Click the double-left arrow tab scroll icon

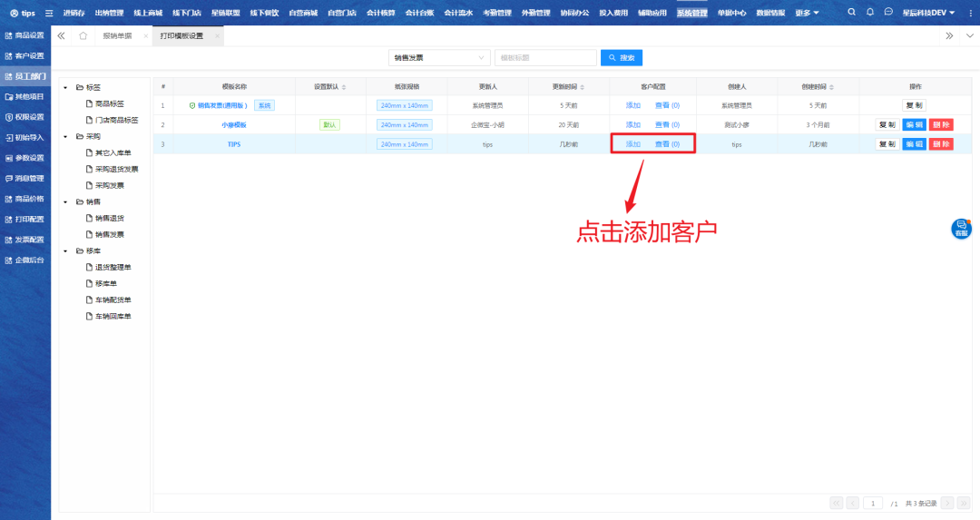[61, 35]
